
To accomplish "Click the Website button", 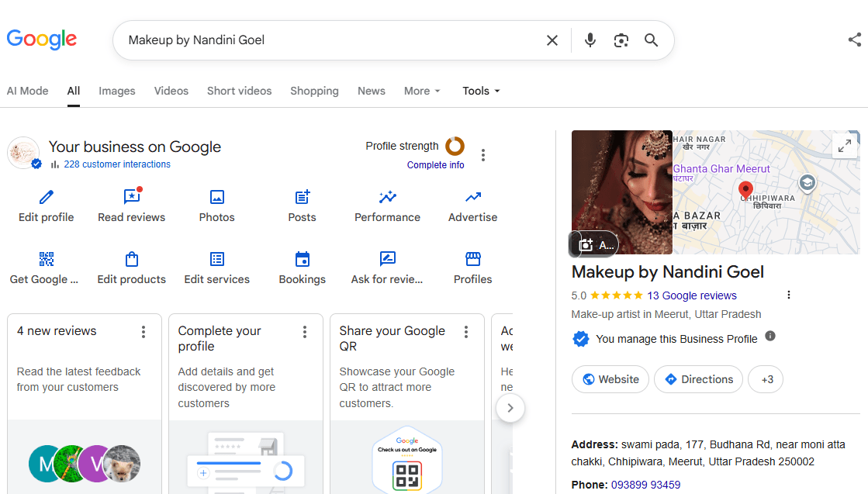I will (x=610, y=379).
